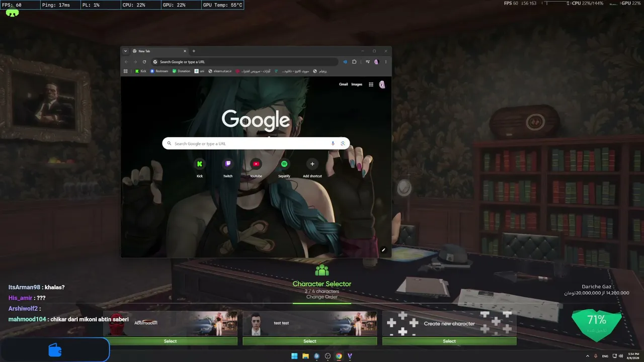
Task: Switch to Google Chrome in the taskbar
Action: tap(339, 356)
